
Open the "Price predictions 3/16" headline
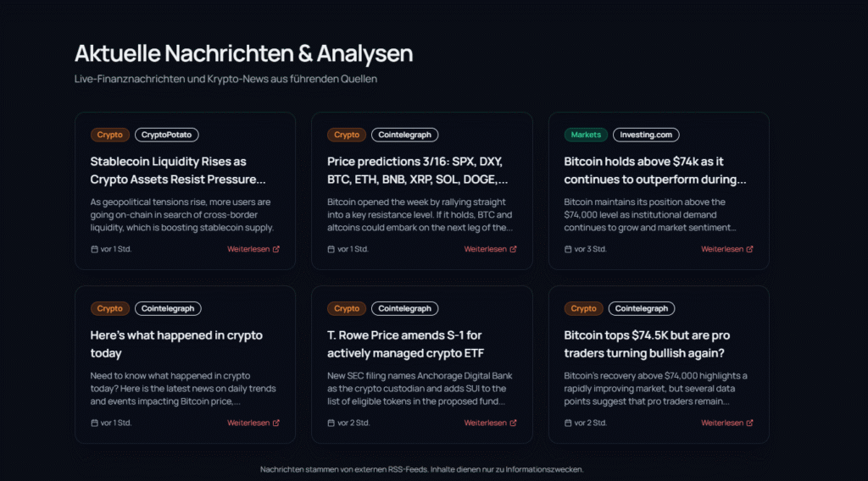417,170
